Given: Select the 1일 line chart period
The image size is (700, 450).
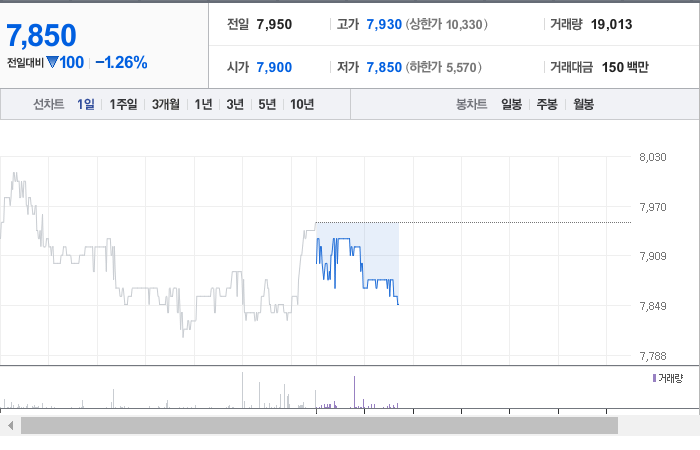Looking at the screenshot, I should click(86, 104).
